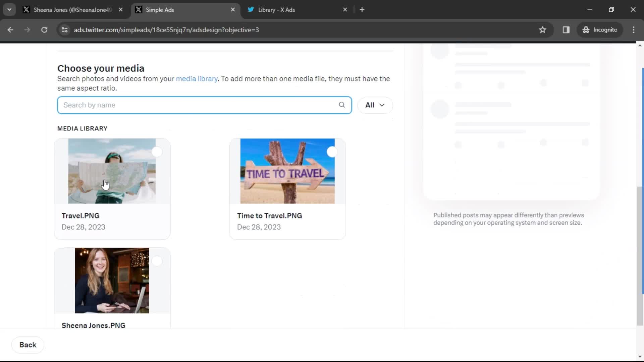Restore down the browser window
This screenshot has height=362, width=644.
coord(611,10)
